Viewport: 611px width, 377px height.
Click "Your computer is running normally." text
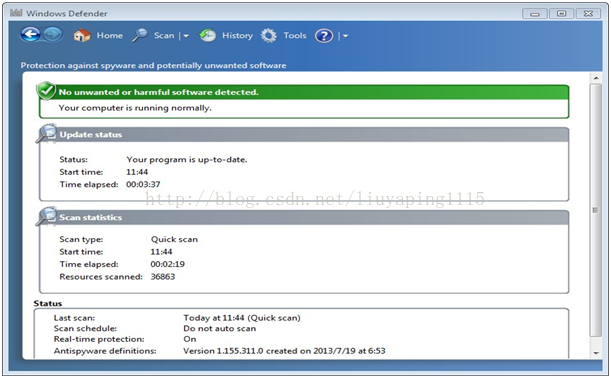(135, 108)
